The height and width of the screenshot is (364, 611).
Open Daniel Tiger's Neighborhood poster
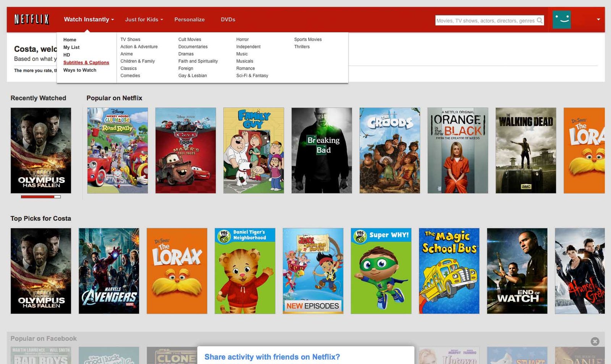[245, 271]
